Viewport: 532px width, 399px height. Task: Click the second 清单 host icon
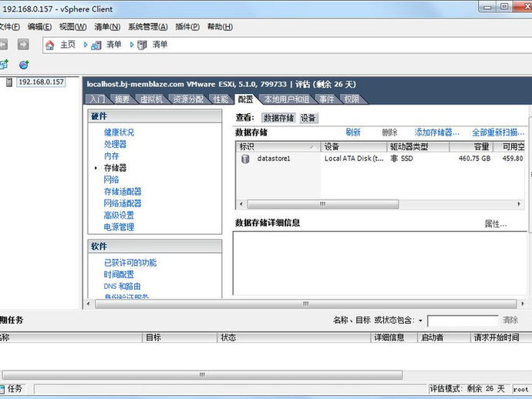click(142, 45)
